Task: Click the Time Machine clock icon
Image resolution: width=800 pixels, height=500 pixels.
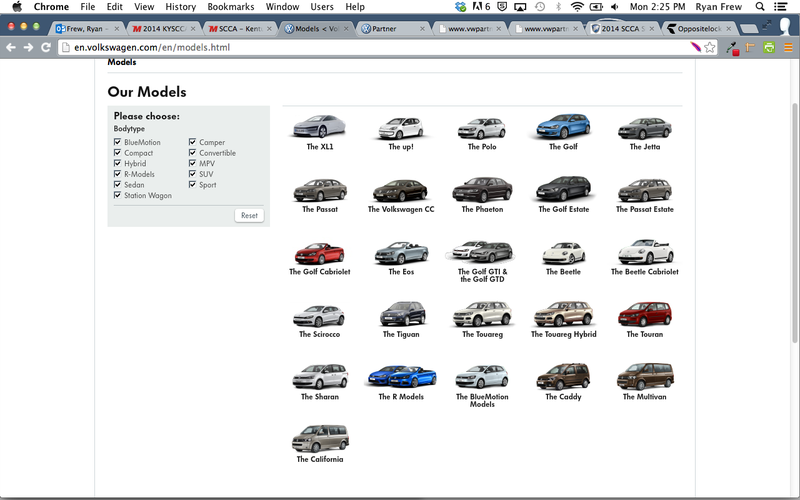Action: 540,7
